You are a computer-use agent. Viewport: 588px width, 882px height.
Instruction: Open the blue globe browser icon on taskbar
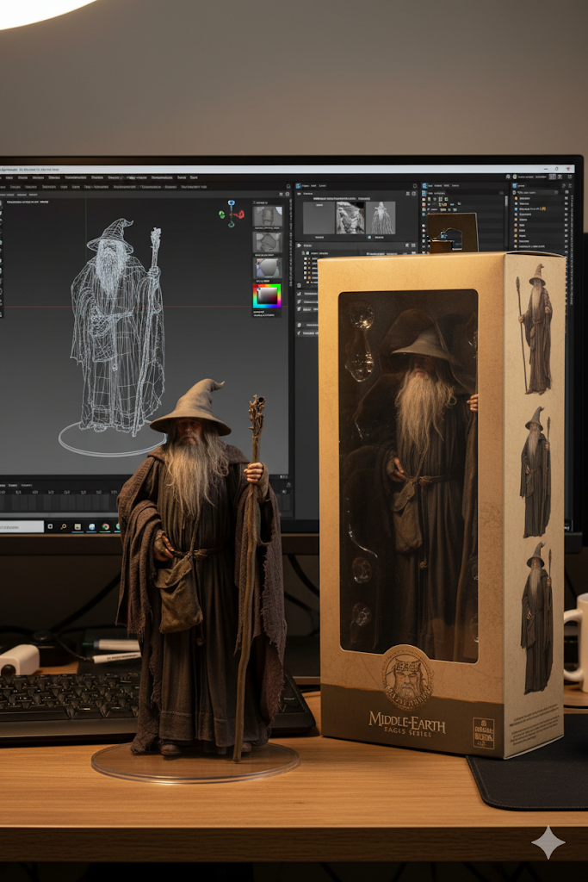click(x=91, y=527)
